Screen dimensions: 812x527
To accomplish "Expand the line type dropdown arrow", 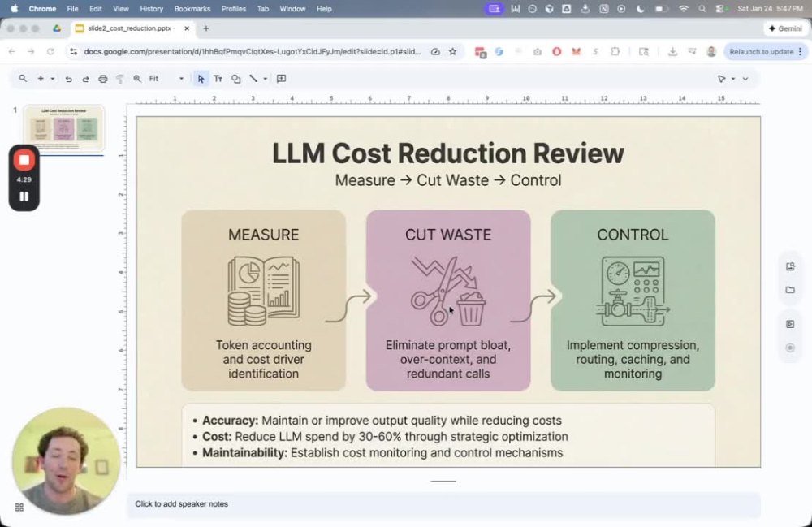I will click(266, 79).
